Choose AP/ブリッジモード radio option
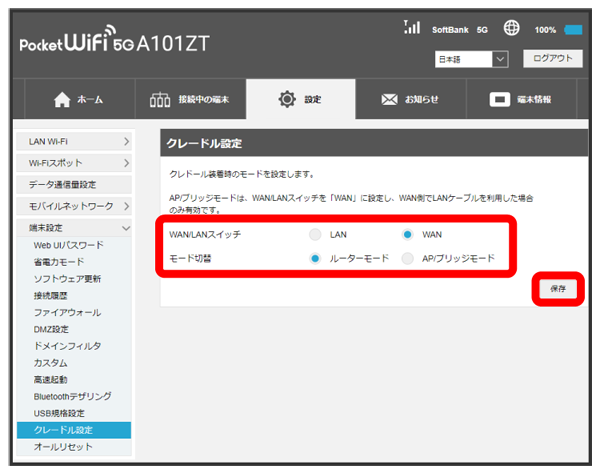The image size is (600, 473). click(407, 258)
